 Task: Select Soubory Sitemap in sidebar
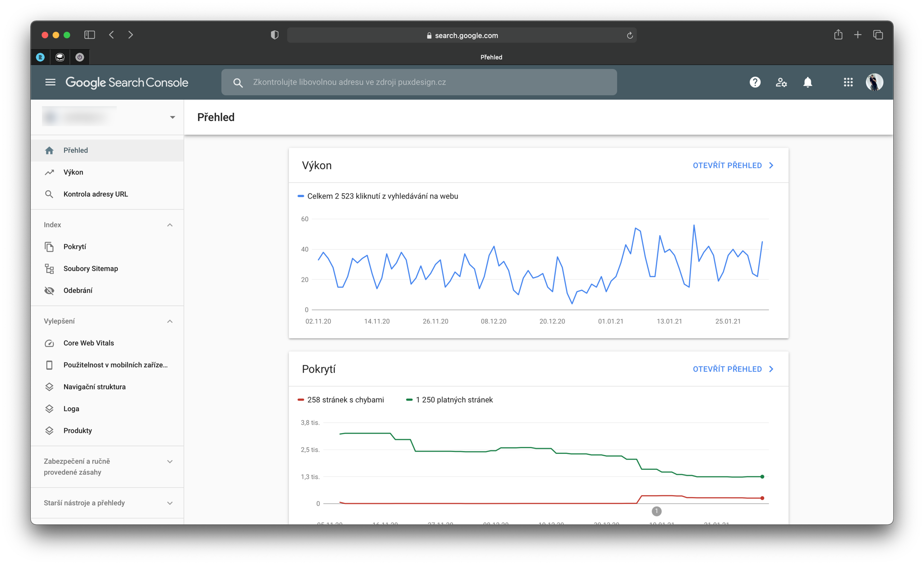pyautogui.click(x=90, y=268)
